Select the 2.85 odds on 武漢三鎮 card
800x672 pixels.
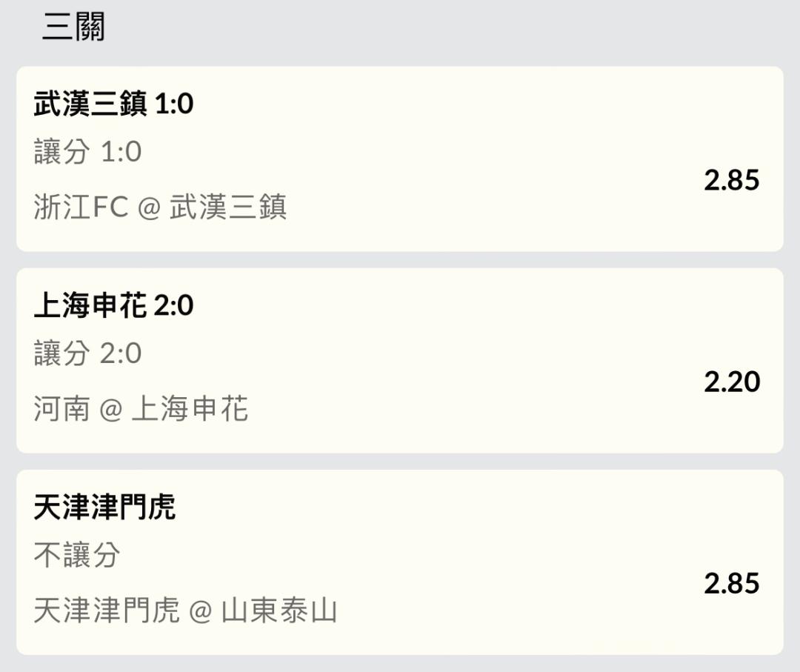pos(731,180)
